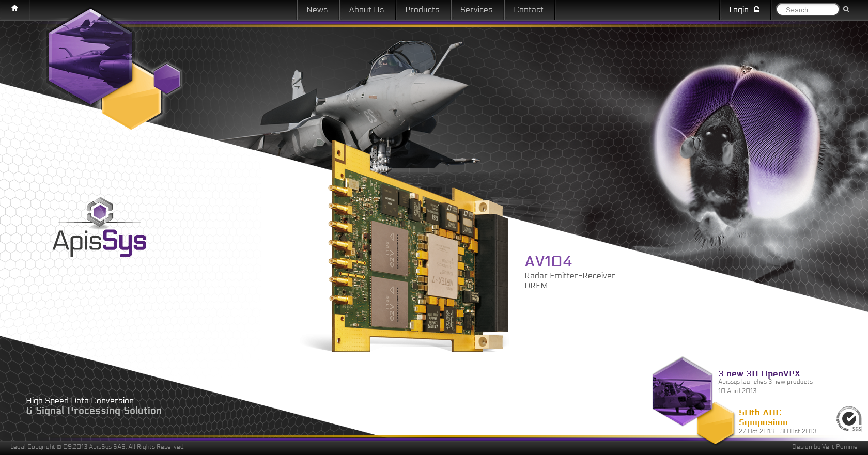This screenshot has width=868, height=455.
Task: Open the Products menu
Action: [x=422, y=10]
